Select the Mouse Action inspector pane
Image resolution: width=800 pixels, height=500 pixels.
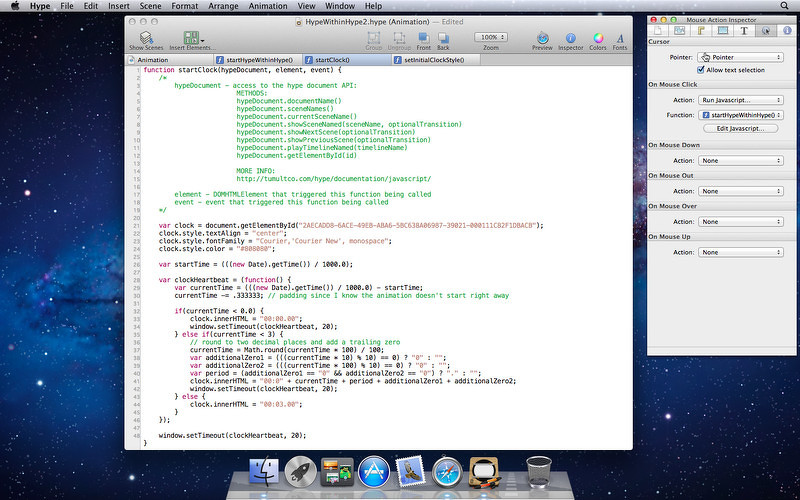(765, 31)
